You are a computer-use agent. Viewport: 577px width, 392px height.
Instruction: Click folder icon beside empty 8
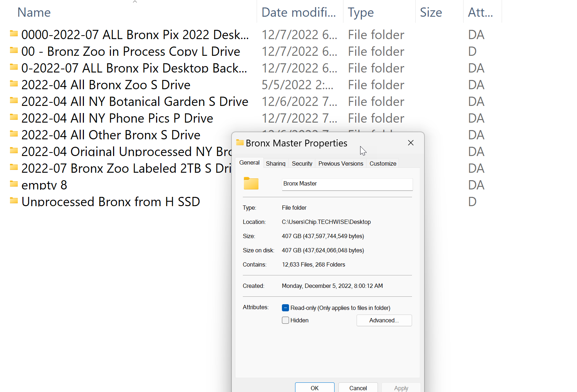(x=14, y=184)
